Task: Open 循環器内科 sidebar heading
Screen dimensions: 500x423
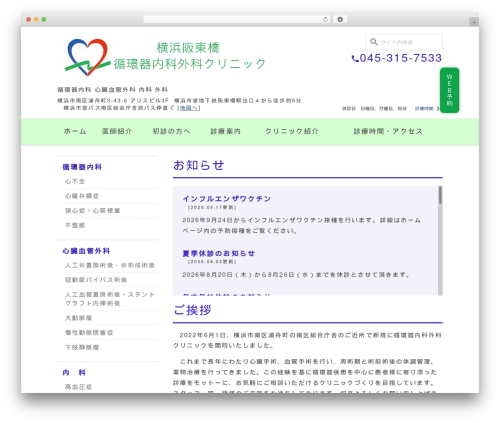Action: coord(82,167)
